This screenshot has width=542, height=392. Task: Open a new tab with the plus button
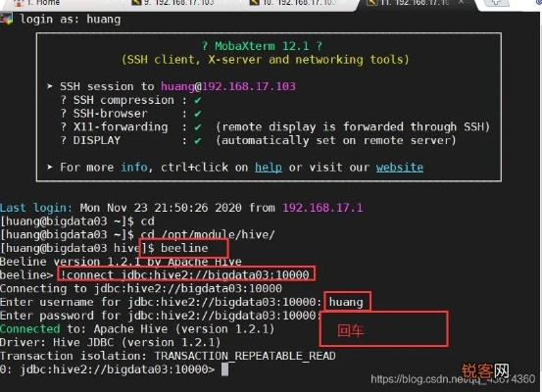pos(497,3)
